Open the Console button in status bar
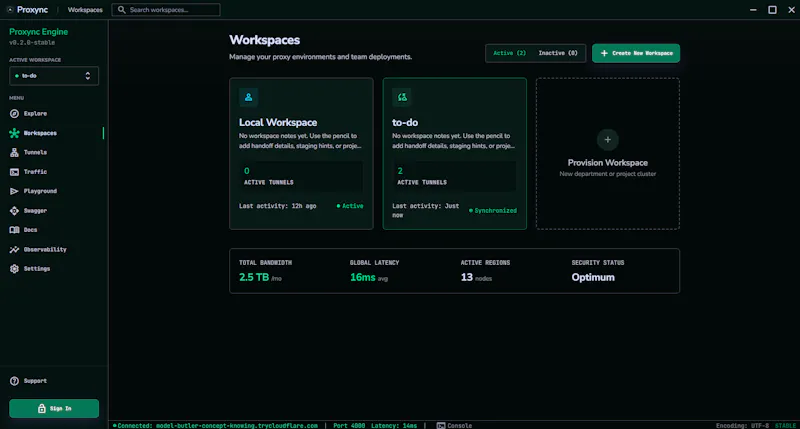The image size is (800, 429). [454, 425]
